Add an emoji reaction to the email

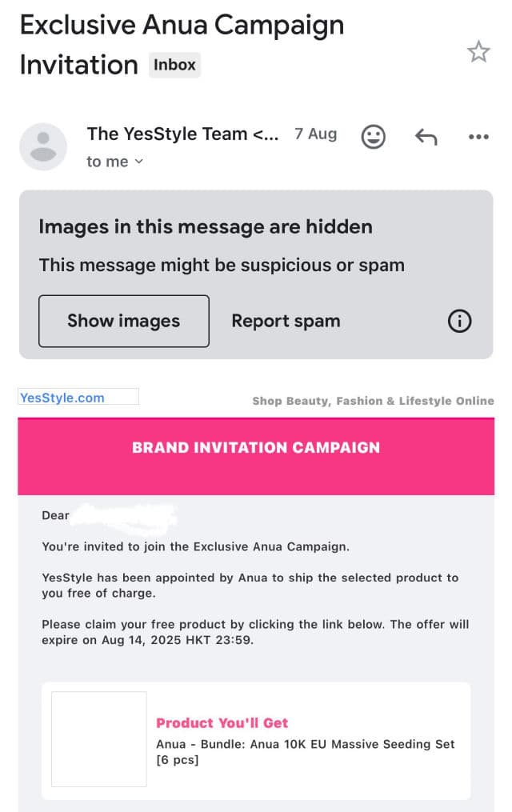click(x=374, y=136)
